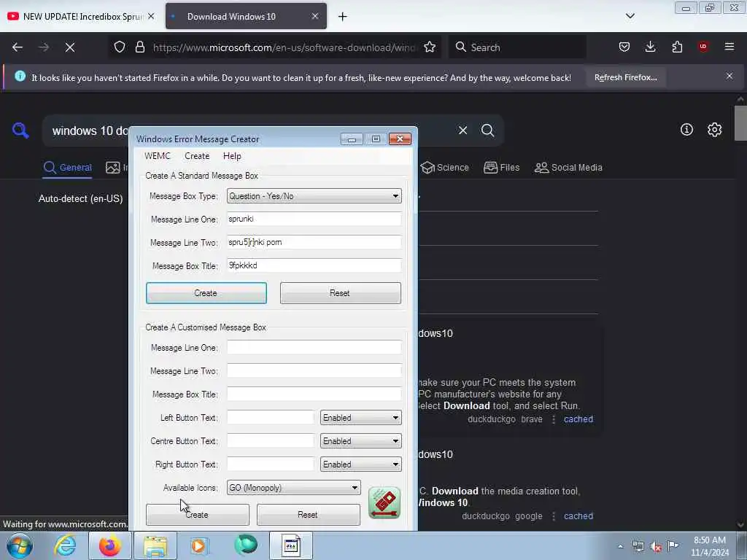Screen dimensions: 747x560
Task: Click the GO Monopoly icon preview
Action: point(384,503)
